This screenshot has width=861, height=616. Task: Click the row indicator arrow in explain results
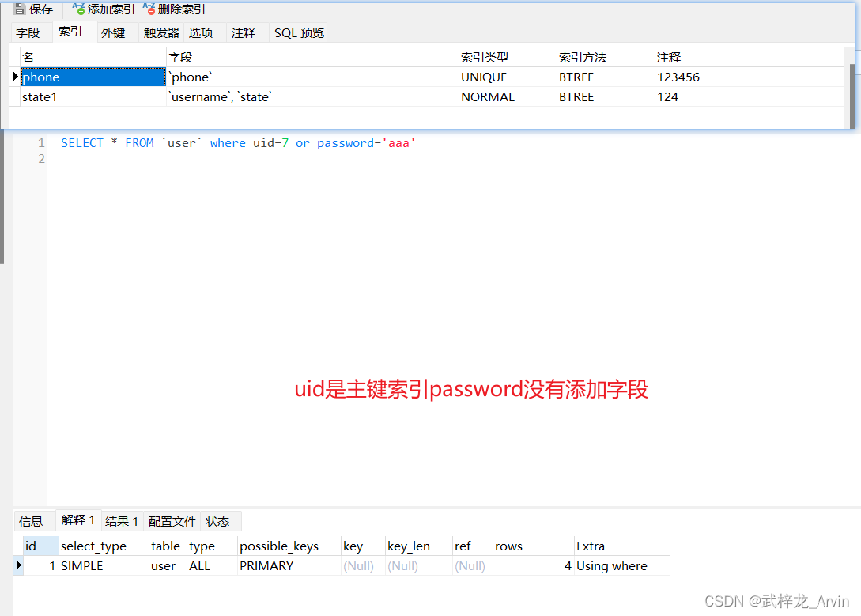[x=18, y=565]
